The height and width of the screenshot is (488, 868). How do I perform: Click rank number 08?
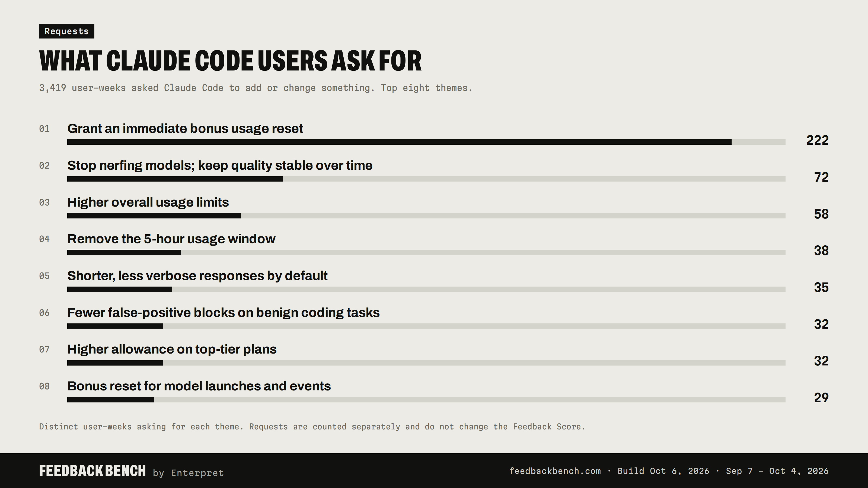pyautogui.click(x=44, y=386)
